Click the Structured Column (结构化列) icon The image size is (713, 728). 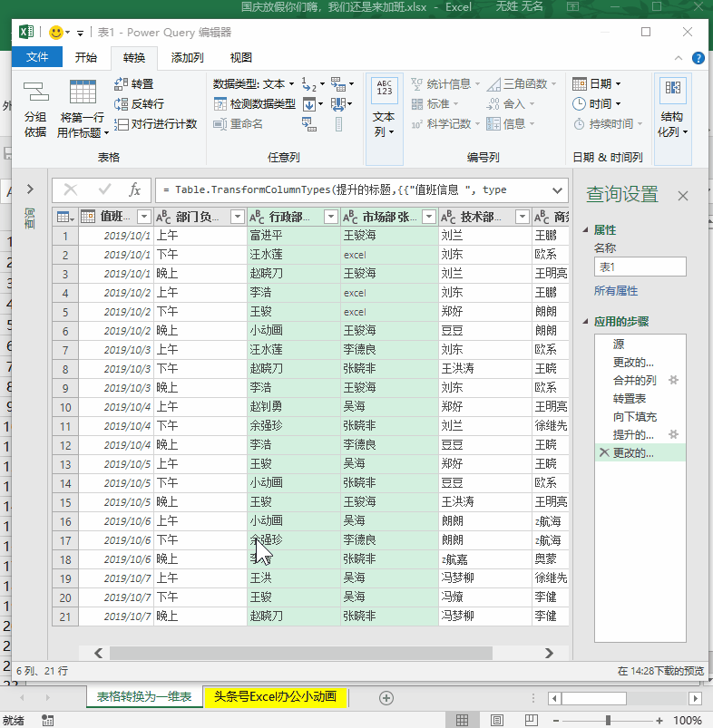tap(672, 89)
